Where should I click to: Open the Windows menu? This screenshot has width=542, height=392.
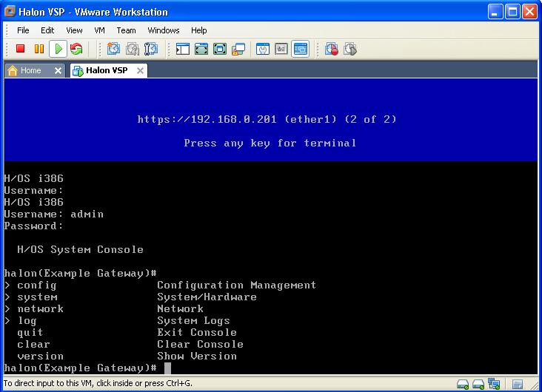click(164, 30)
